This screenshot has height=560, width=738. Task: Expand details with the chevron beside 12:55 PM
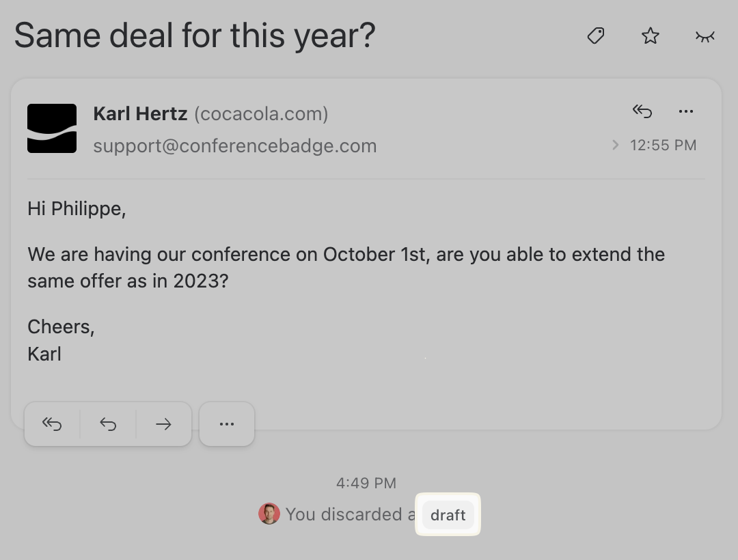(616, 145)
